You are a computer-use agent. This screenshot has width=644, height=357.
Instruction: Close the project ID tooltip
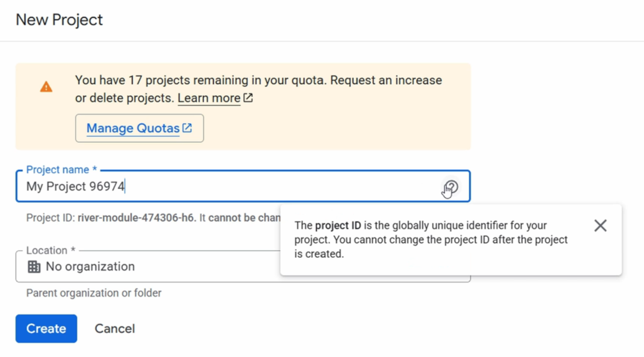(600, 226)
